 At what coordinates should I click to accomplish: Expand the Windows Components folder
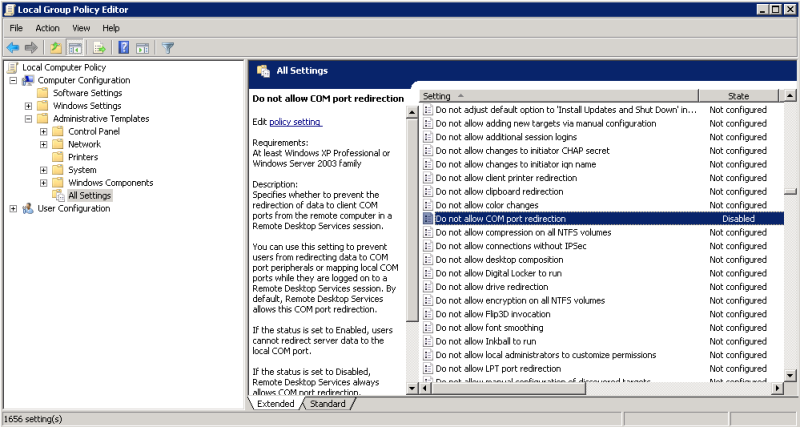[43, 183]
